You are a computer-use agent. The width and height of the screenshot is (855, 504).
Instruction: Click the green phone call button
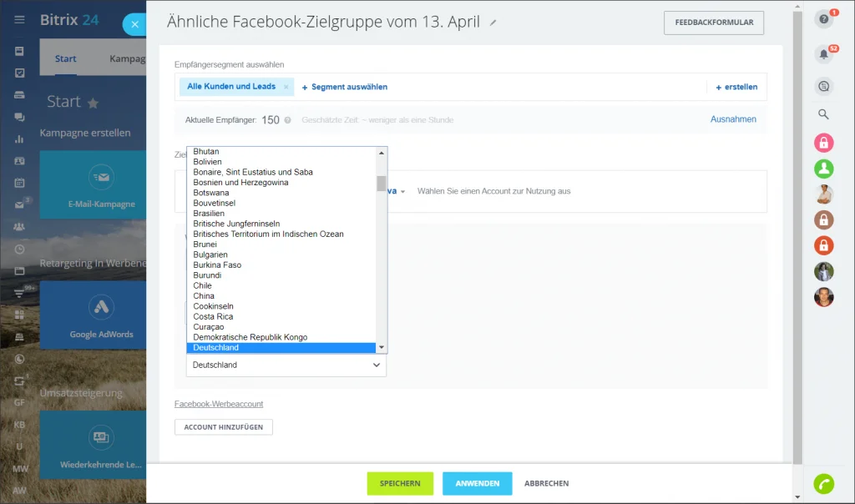click(824, 484)
